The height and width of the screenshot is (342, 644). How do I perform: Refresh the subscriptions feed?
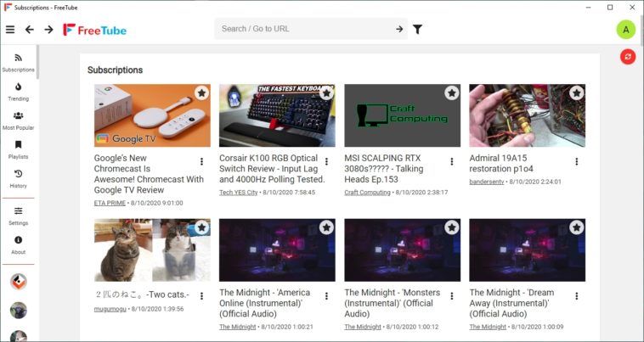coord(628,57)
